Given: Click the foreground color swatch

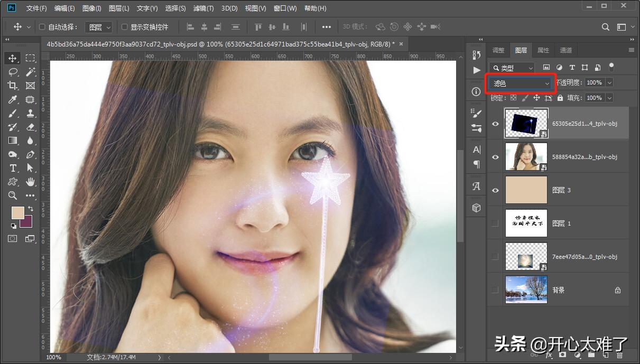Looking at the screenshot, I should click(17, 212).
